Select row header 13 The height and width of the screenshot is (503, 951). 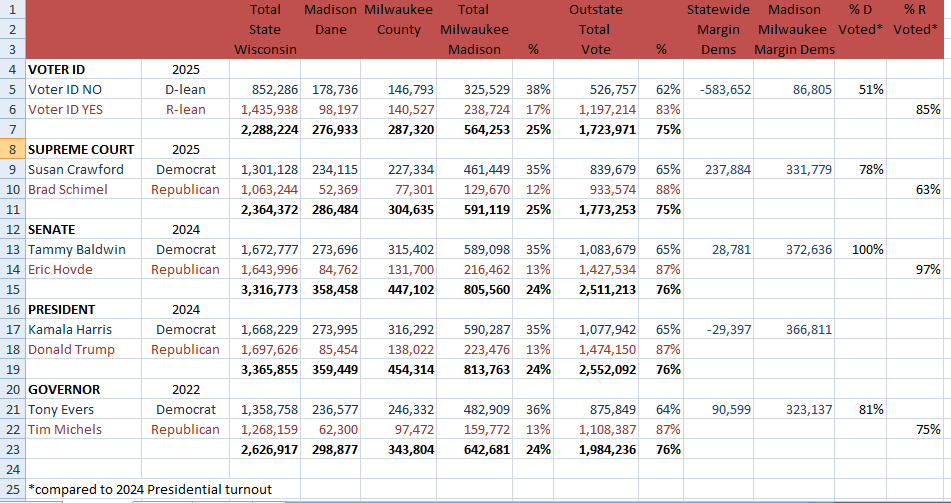[13, 249]
